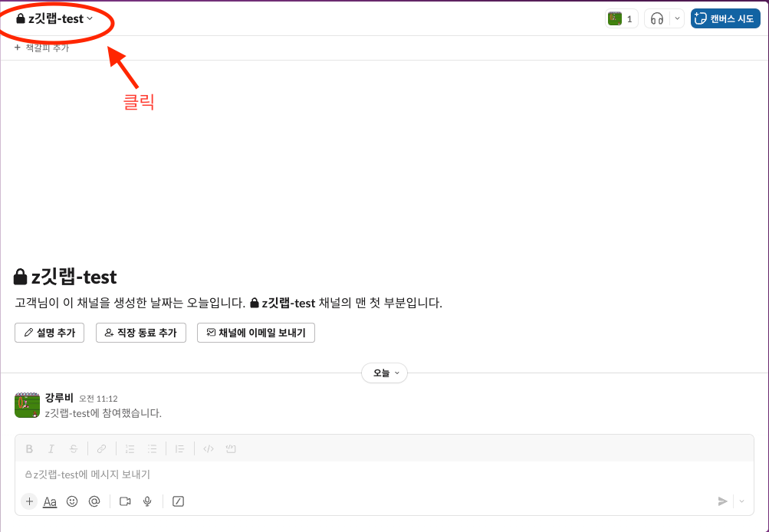This screenshot has height=532, width=769.
Task: Expand huddle options chevron
Action: [x=677, y=19]
